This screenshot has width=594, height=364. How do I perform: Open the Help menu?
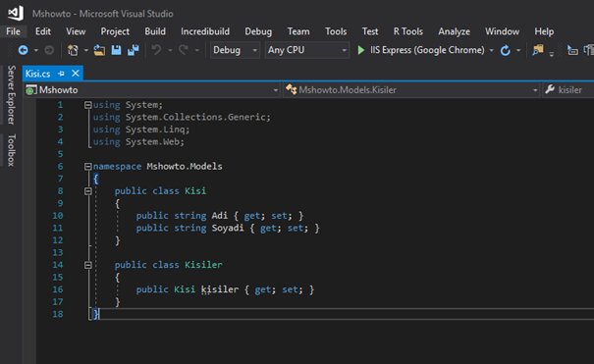click(x=544, y=31)
